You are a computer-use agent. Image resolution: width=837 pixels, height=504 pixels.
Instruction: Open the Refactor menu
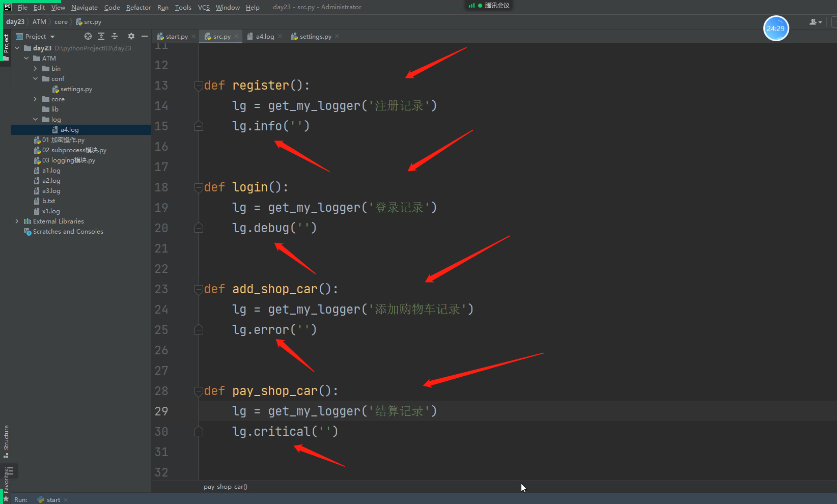click(138, 7)
